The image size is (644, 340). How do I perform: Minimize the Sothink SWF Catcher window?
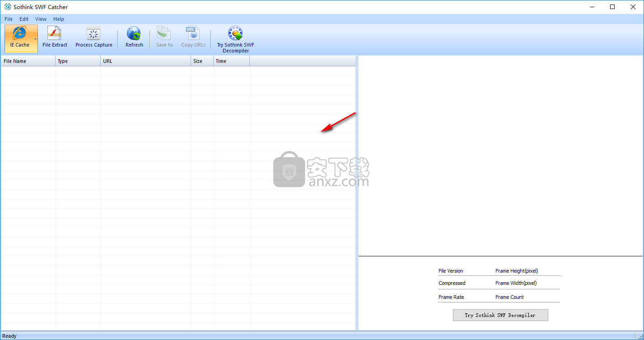tap(592, 7)
